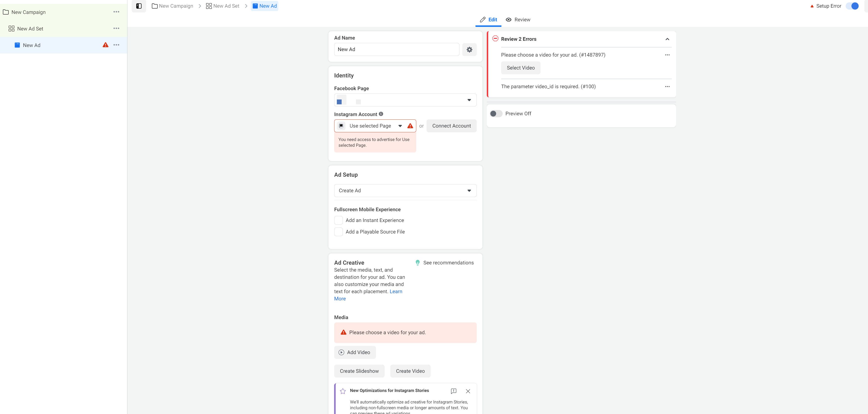Expand the Instagram Account selector dropdown

click(400, 126)
